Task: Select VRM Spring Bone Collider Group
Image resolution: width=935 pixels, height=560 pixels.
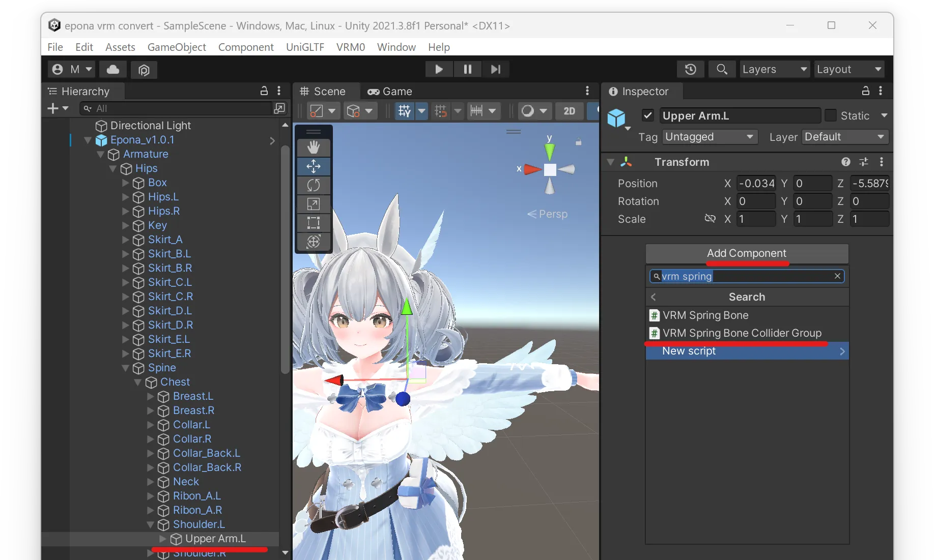Action: (x=747, y=333)
